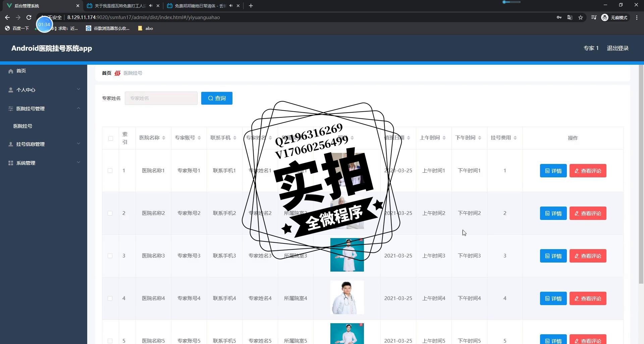Image resolution: width=644 pixels, height=344 pixels.
Task: Click the slider at window top
Action: [x=511, y=2]
